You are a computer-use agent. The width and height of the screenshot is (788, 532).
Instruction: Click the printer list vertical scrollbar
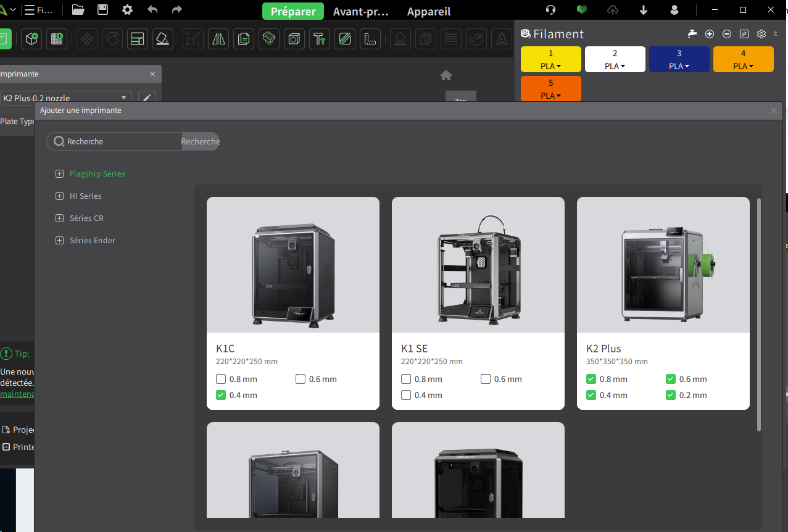759,314
